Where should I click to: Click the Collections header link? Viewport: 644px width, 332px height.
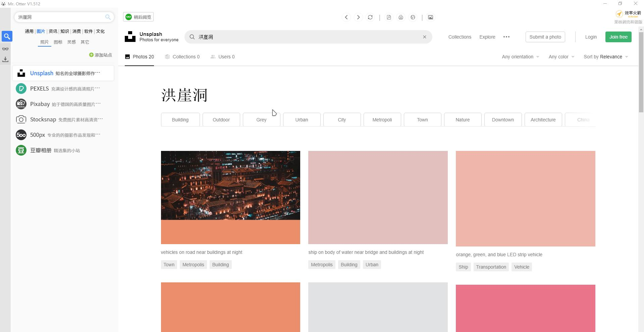point(460,37)
